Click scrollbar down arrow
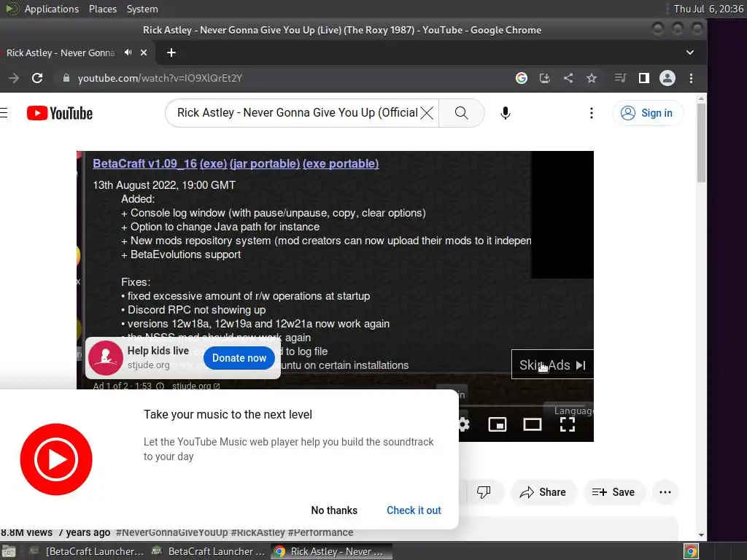 [701, 534]
